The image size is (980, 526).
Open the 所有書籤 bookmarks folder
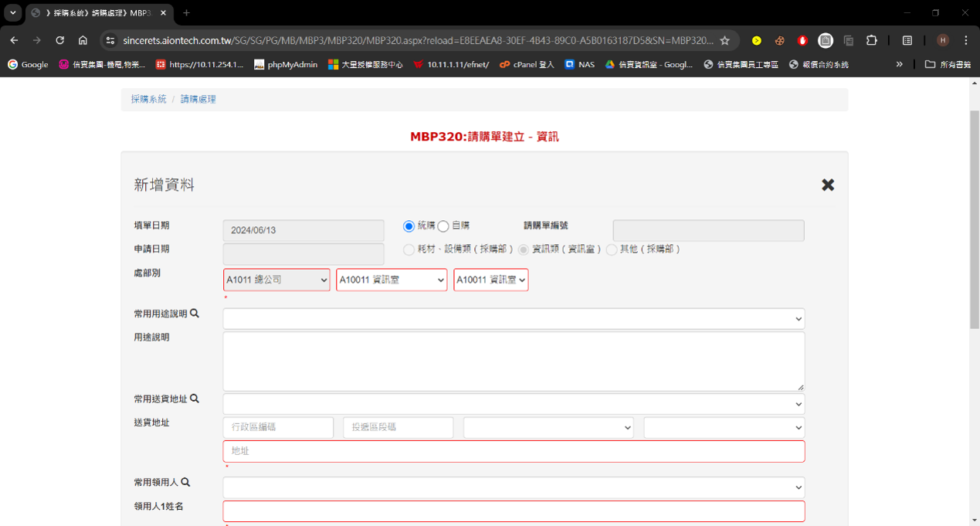[948, 64]
